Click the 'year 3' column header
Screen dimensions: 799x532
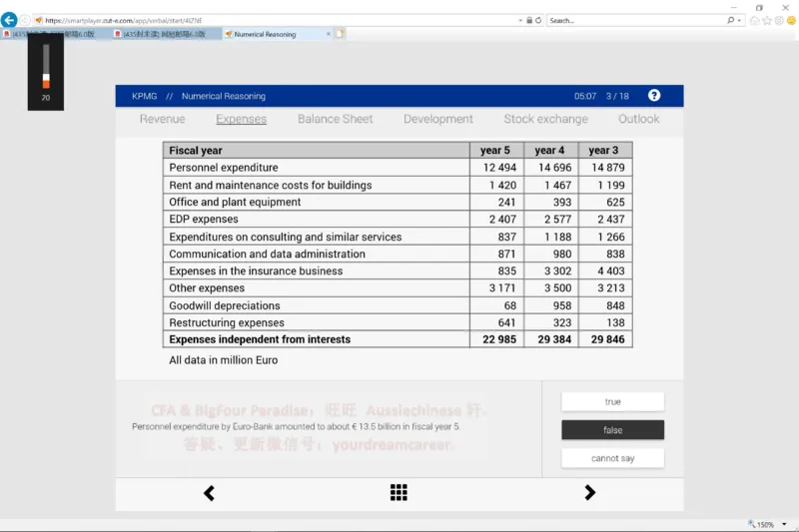pos(604,150)
